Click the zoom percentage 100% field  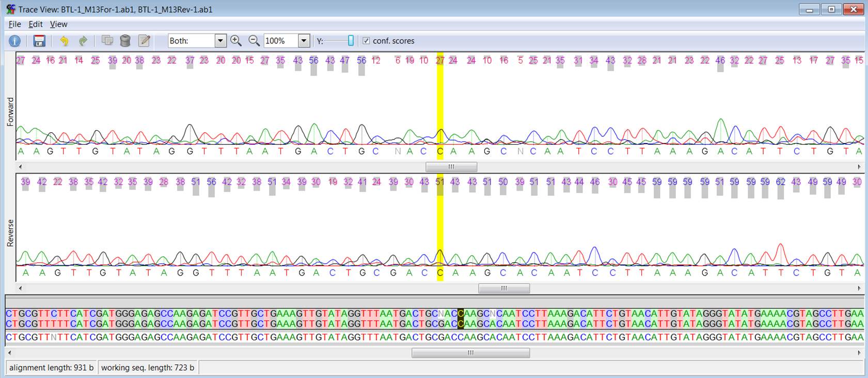click(280, 41)
